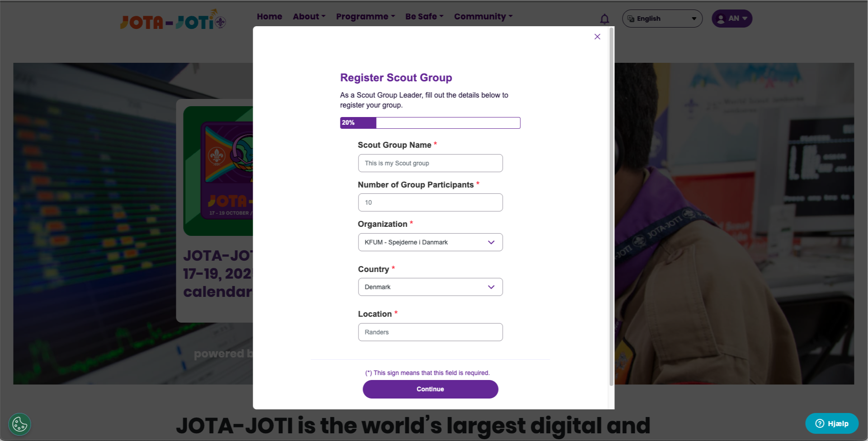Open cookie settings icon
Image resolution: width=868 pixels, height=441 pixels.
tap(20, 424)
